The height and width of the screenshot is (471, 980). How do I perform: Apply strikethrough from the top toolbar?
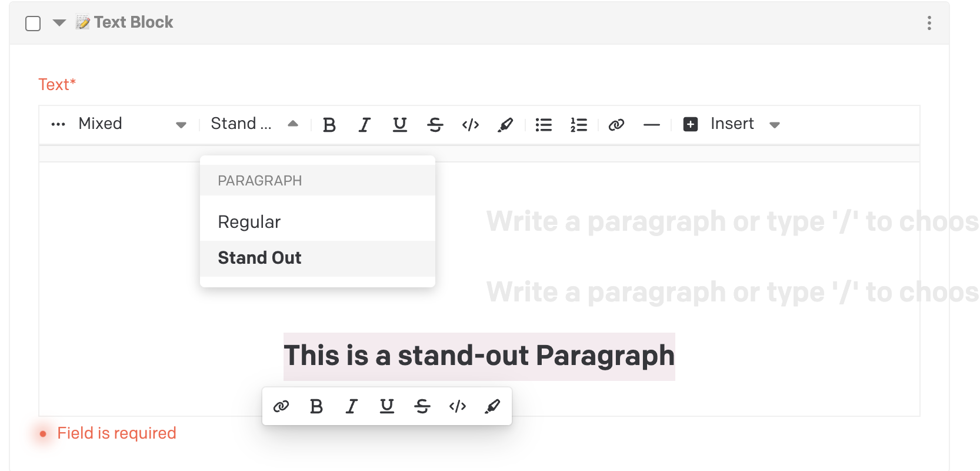coord(435,125)
